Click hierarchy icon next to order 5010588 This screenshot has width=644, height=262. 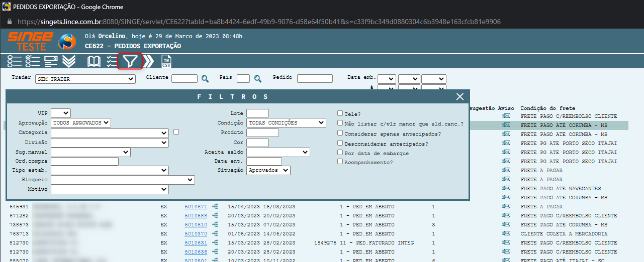[x=215, y=215]
